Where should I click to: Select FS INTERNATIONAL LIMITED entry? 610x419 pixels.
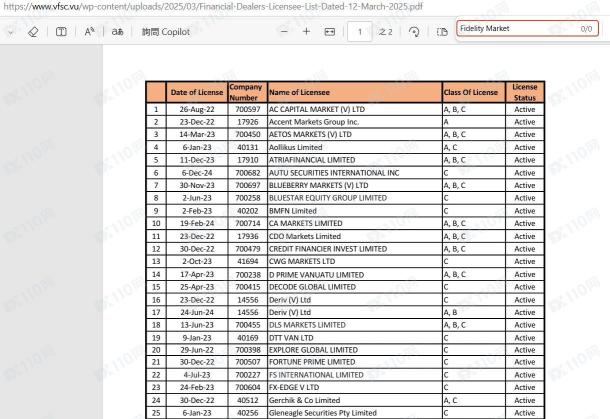[316, 375]
